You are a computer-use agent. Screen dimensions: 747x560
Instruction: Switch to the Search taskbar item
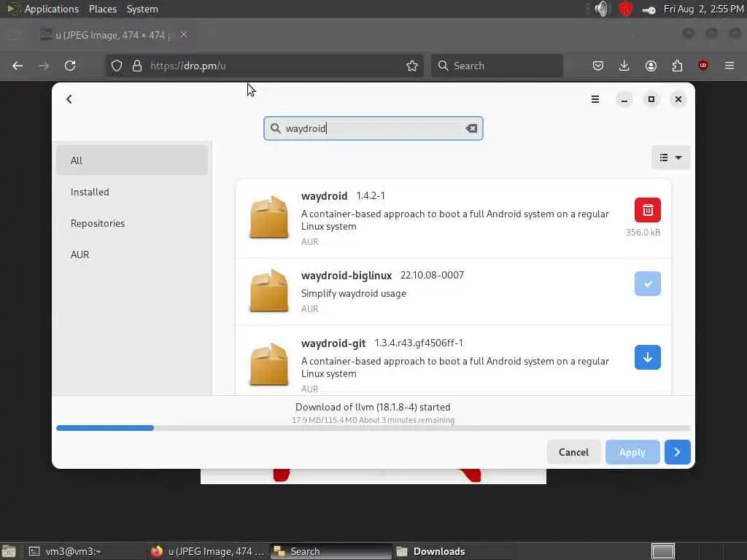pyautogui.click(x=331, y=551)
